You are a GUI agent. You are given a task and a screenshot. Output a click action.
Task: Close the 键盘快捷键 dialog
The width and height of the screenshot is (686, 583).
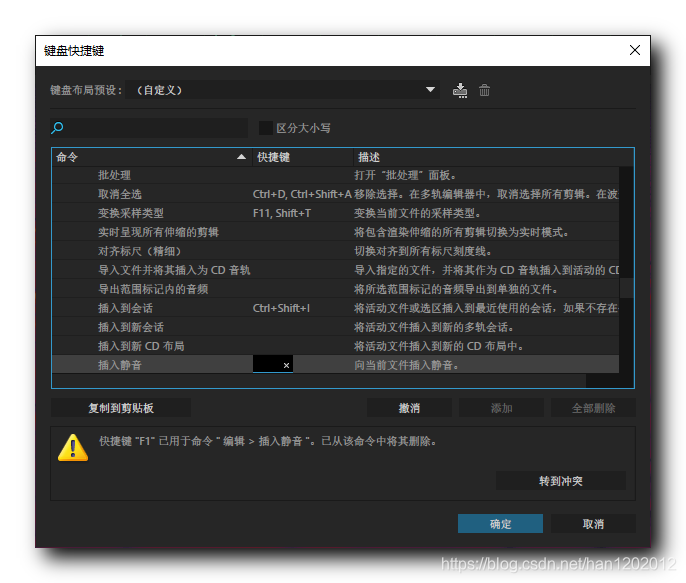[635, 50]
